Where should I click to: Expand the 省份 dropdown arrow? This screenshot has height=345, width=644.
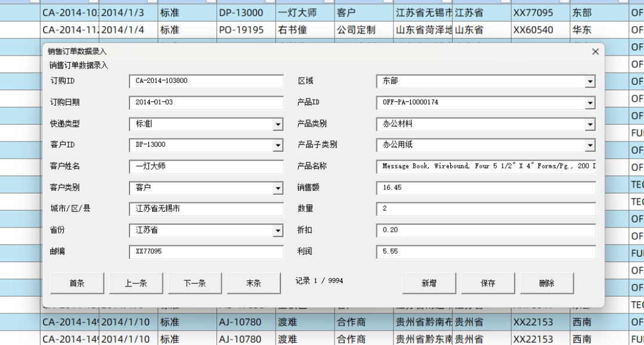click(x=278, y=231)
